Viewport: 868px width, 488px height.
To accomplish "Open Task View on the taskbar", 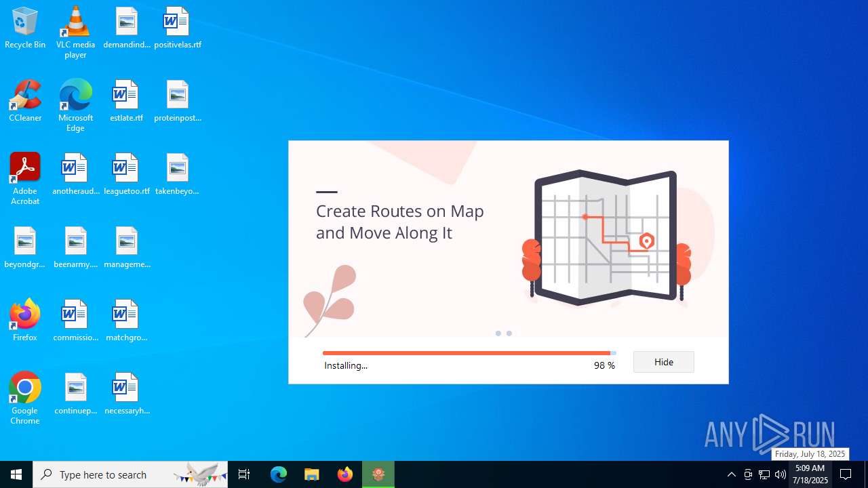I will [x=244, y=474].
